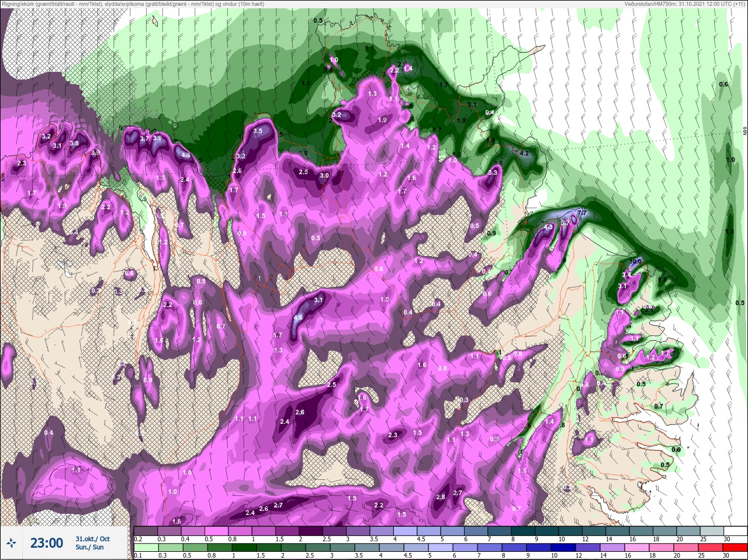Click the 3.3 snowfall value on the map
Image resolution: width=748 pixels, height=560 pixels.
(492, 172)
